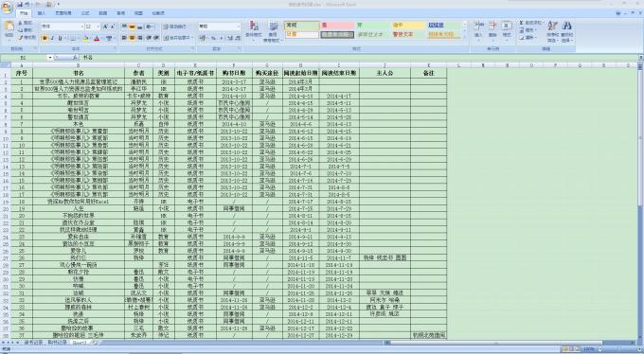Click the Insert cells icon in ribbon
The width and height of the screenshot is (644, 354).
click(x=478, y=29)
